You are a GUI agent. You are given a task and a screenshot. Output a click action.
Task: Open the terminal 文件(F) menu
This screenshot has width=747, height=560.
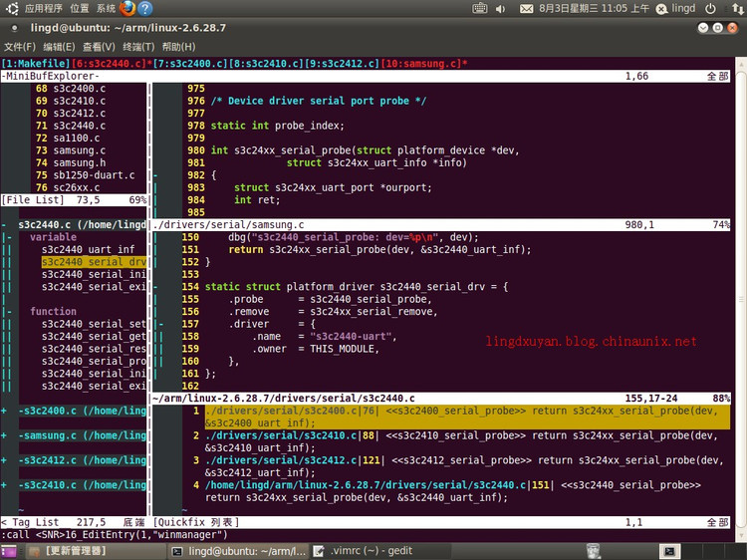point(20,47)
